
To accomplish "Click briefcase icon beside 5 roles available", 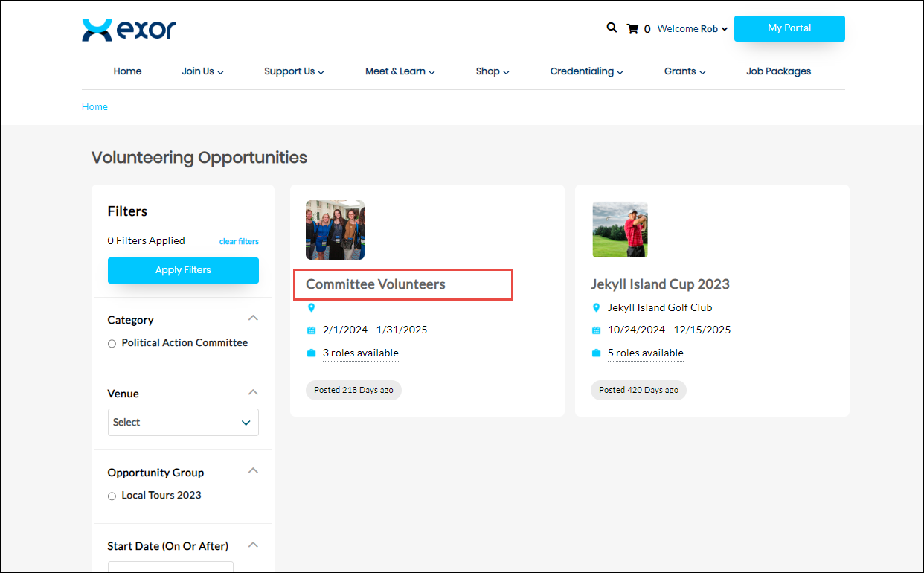I will tap(596, 353).
